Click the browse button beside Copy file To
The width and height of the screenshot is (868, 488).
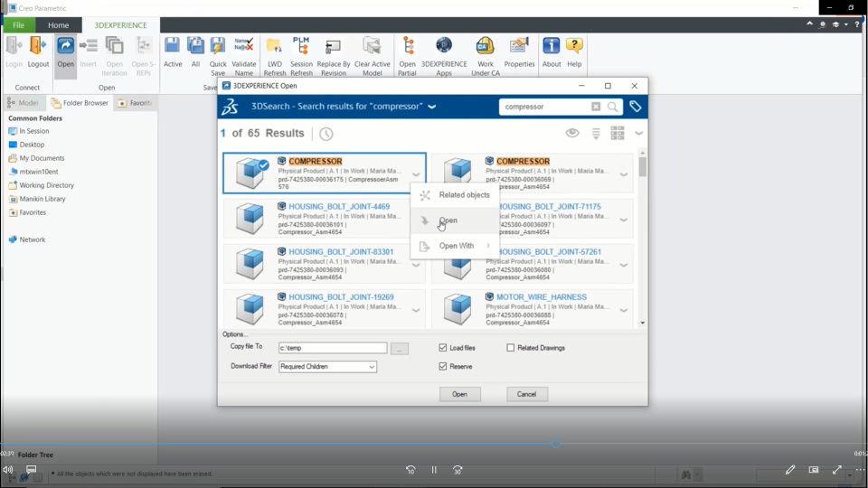click(399, 348)
